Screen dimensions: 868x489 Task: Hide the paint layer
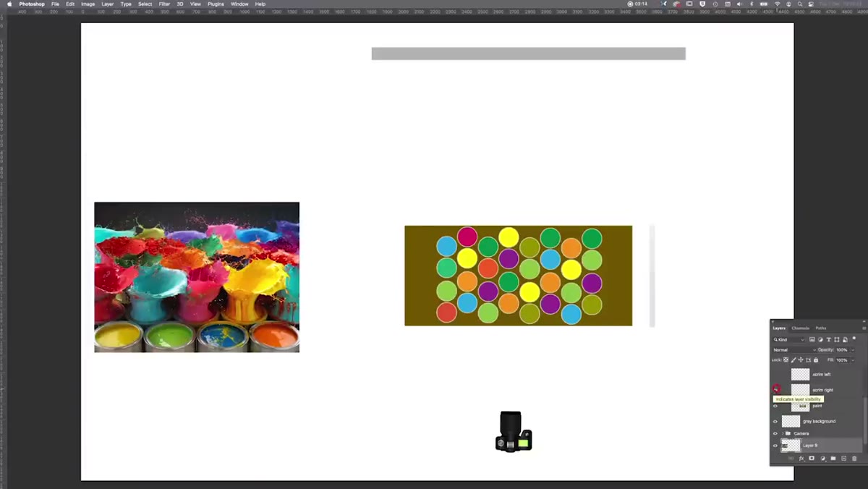[x=775, y=406]
